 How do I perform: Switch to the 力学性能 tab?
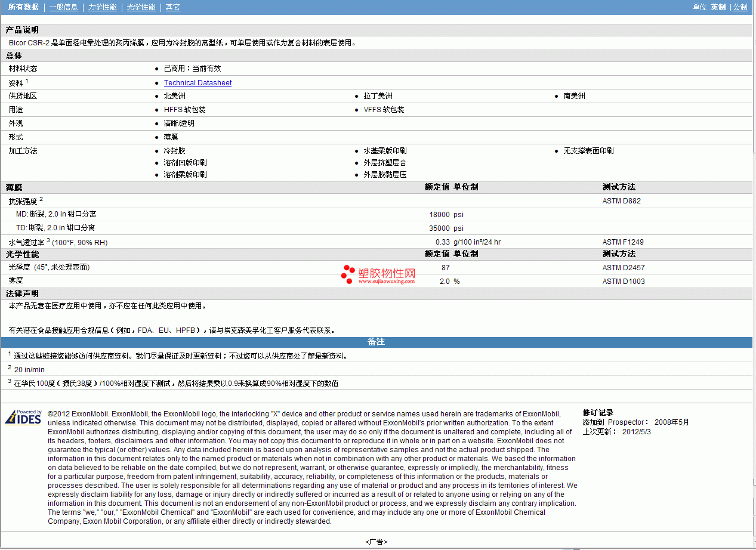coord(103,7)
